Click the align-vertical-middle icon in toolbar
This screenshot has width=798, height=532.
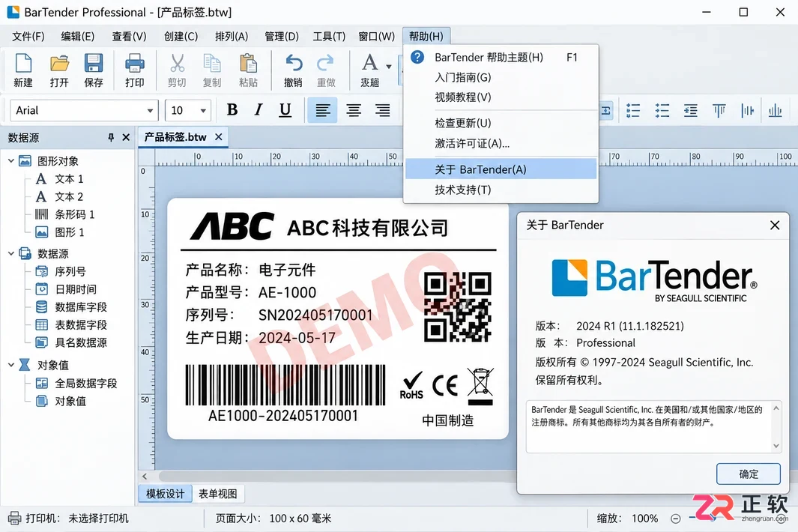click(747, 110)
